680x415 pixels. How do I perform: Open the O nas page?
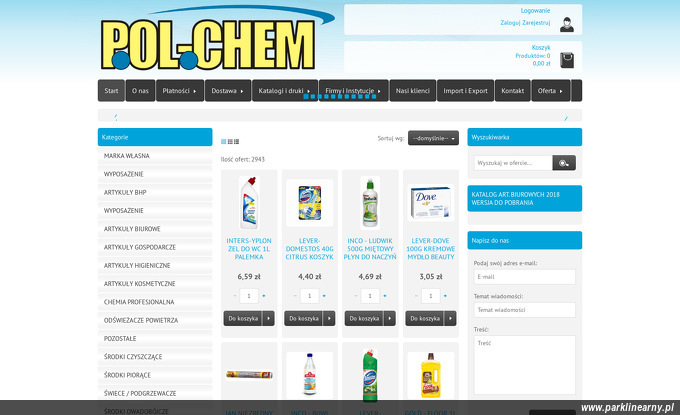point(141,91)
